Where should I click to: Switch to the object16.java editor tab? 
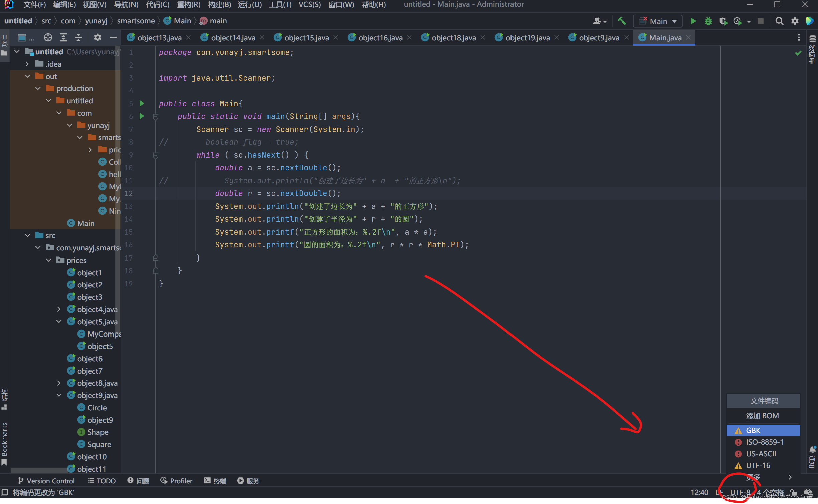pos(380,38)
